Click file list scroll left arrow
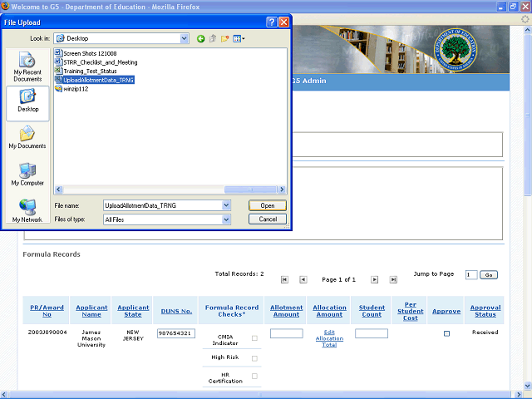 [x=59, y=190]
